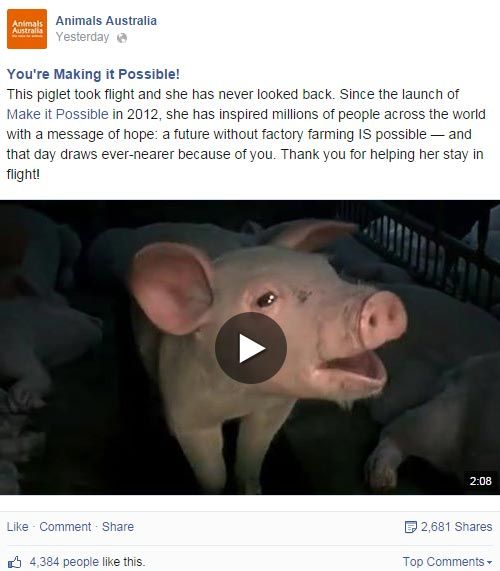Click the Comment action
Viewport: 500px width, 571px height.
pos(65,527)
